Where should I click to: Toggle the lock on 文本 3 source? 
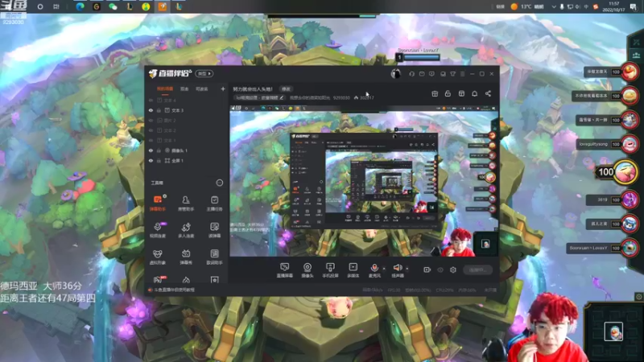159,110
